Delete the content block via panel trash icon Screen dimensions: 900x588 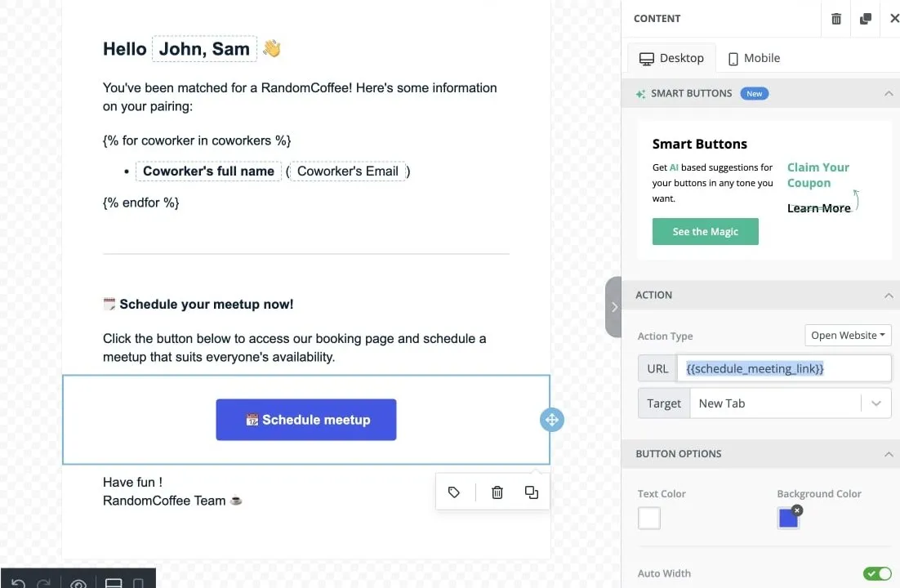click(835, 19)
